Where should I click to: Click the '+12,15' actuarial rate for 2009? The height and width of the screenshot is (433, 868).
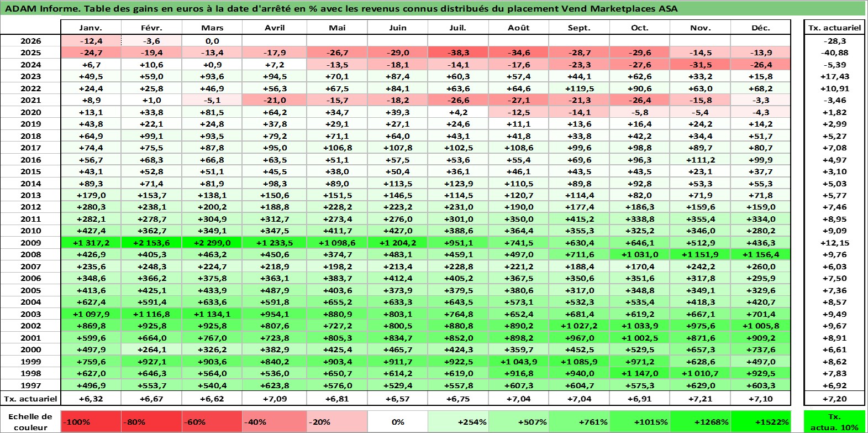point(834,243)
